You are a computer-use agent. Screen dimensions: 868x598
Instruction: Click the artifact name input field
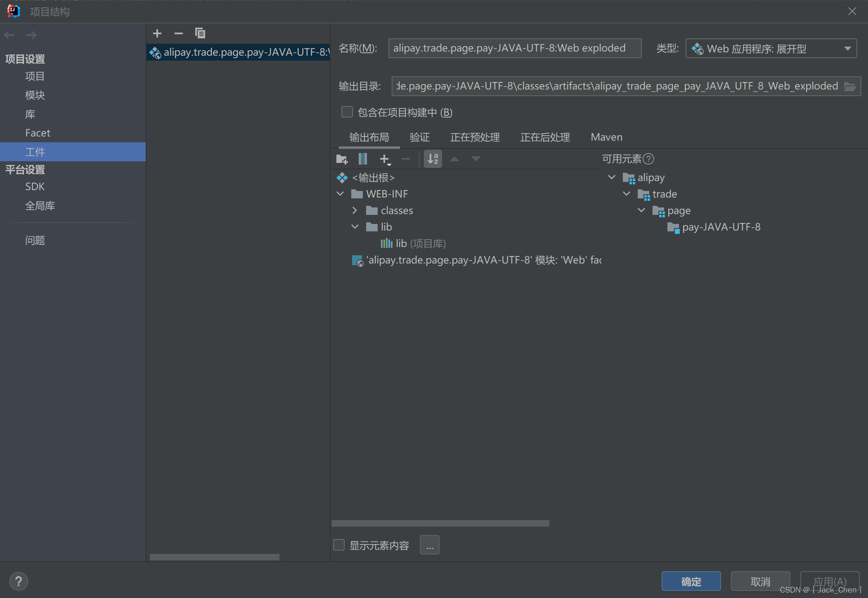pyautogui.click(x=515, y=48)
